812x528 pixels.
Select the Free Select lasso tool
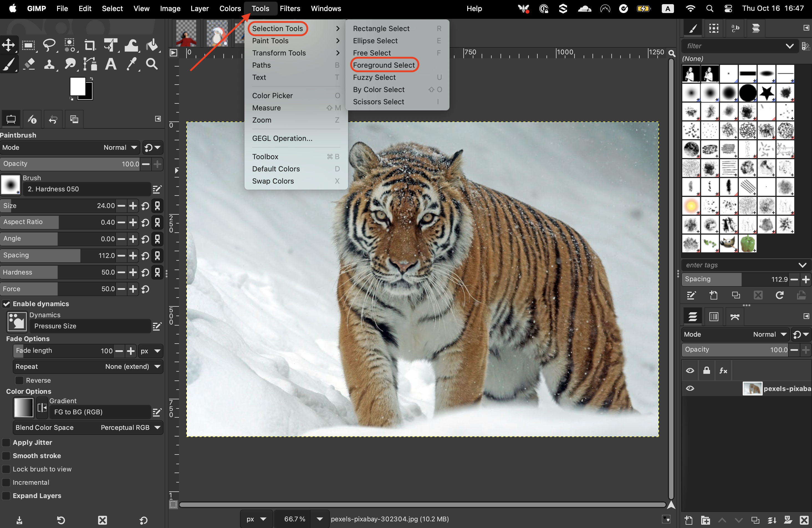tap(49, 45)
